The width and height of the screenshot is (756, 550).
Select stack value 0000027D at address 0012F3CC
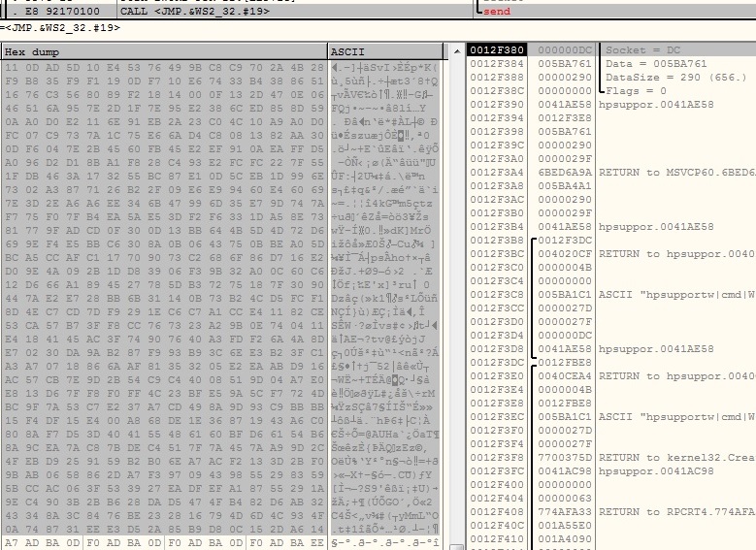pos(565,308)
